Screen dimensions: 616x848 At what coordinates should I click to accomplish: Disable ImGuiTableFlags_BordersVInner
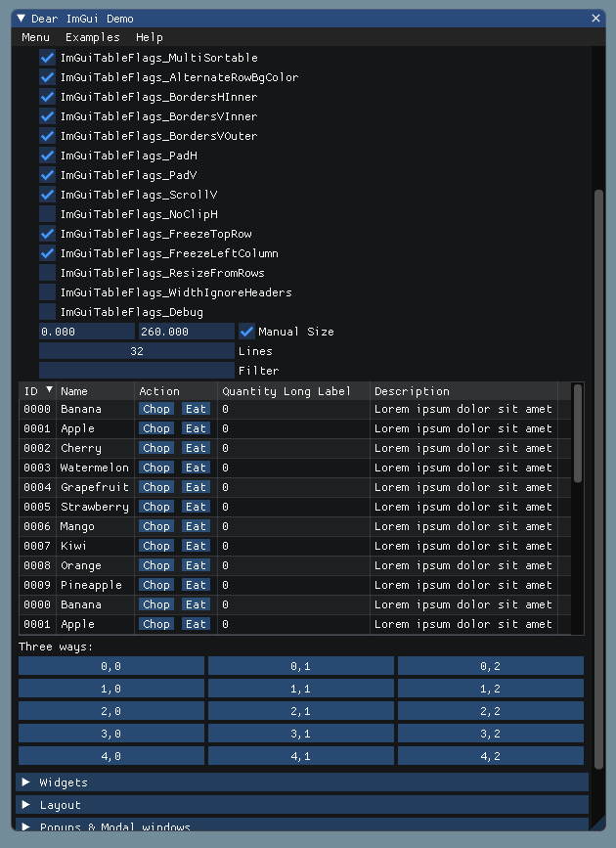tap(48, 115)
